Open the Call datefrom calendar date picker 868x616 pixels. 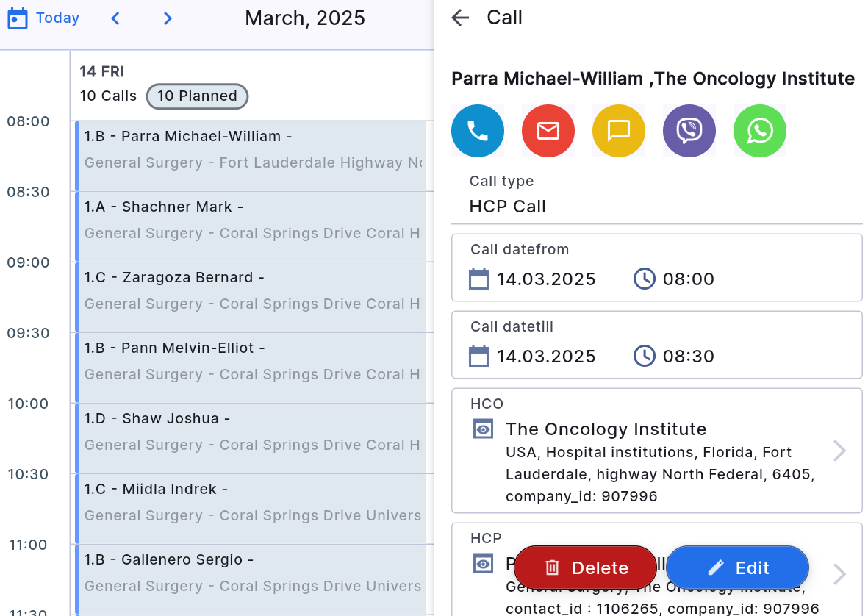(478, 279)
